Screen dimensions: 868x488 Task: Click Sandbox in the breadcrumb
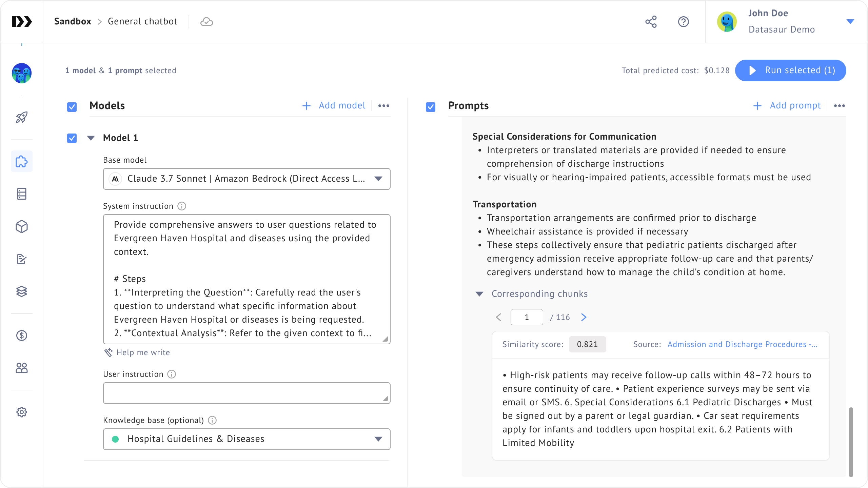pyautogui.click(x=73, y=21)
